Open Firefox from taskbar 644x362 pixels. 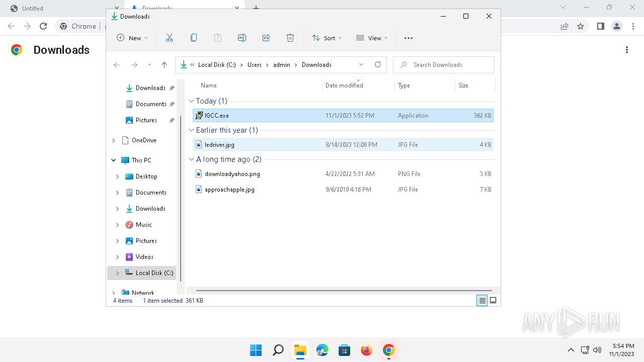(367, 350)
